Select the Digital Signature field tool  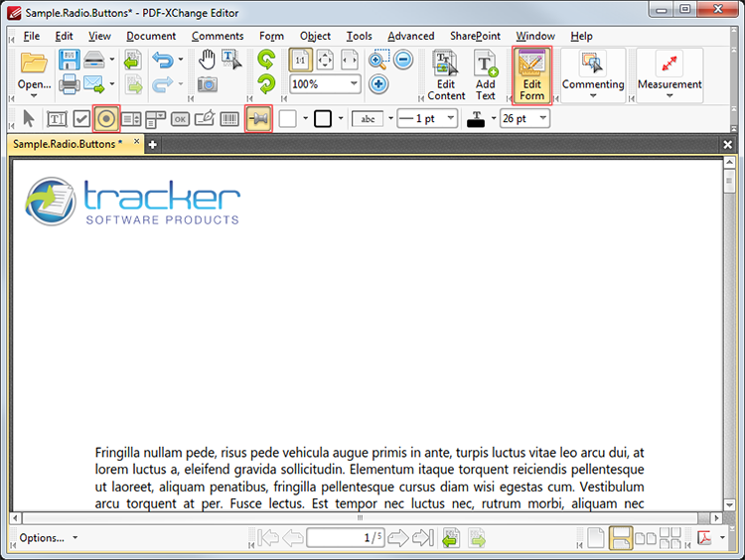205,119
